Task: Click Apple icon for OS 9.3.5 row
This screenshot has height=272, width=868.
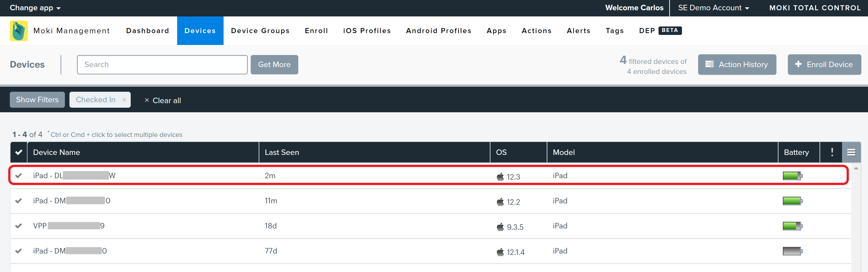Action: tap(500, 227)
